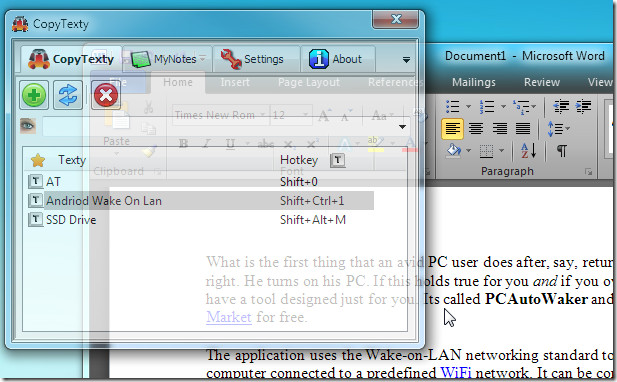Add a new texty with green plus button
The width and height of the screenshot is (617, 382).
34,95
